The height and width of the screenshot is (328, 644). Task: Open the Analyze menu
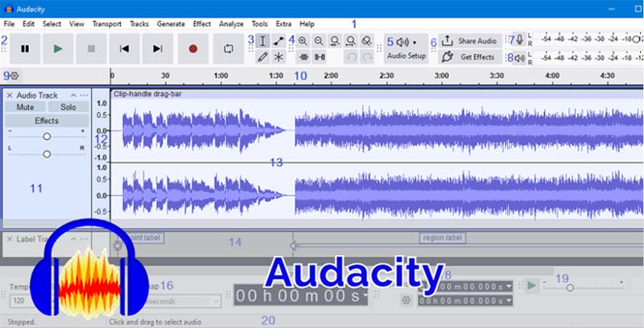[x=231, y=24]
